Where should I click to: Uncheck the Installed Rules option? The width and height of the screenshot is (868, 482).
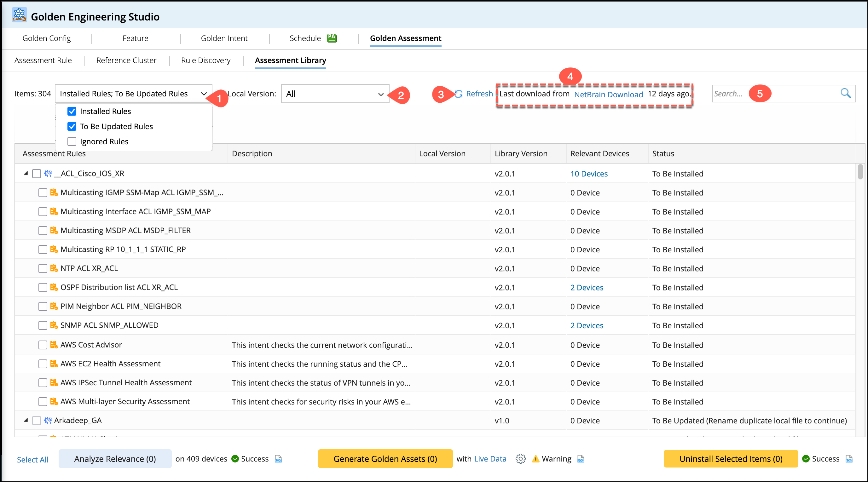tap(72, 111)
